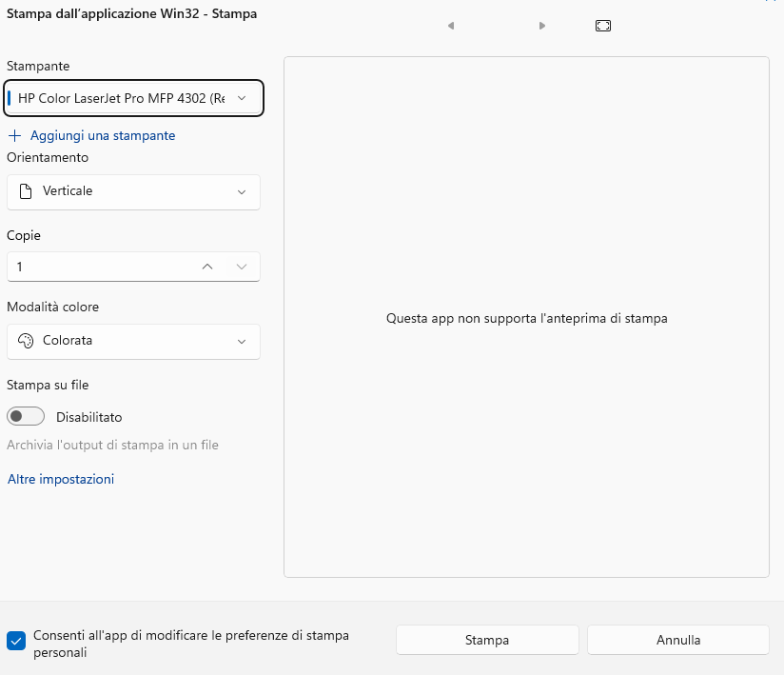Viewport: 784px width, 675px height.
Task: Expand the Verticale orientation dropdown
Action: point(133,191)
